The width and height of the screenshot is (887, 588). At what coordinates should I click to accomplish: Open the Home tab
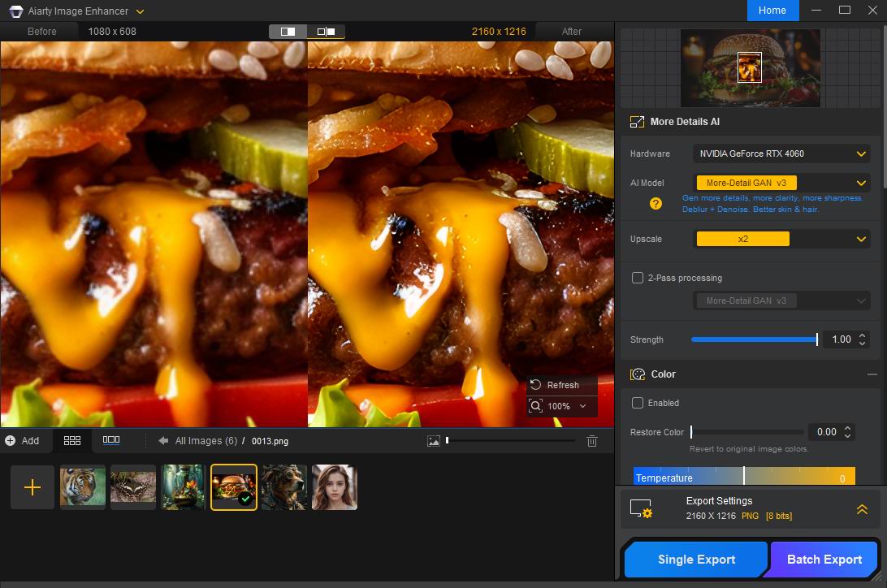point(772,11)
